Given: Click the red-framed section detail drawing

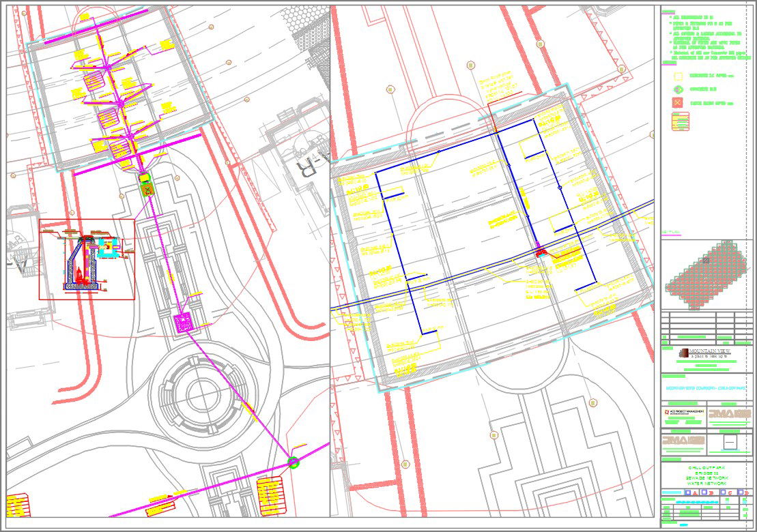Looking at the screenshot, I should click(87, 260).
